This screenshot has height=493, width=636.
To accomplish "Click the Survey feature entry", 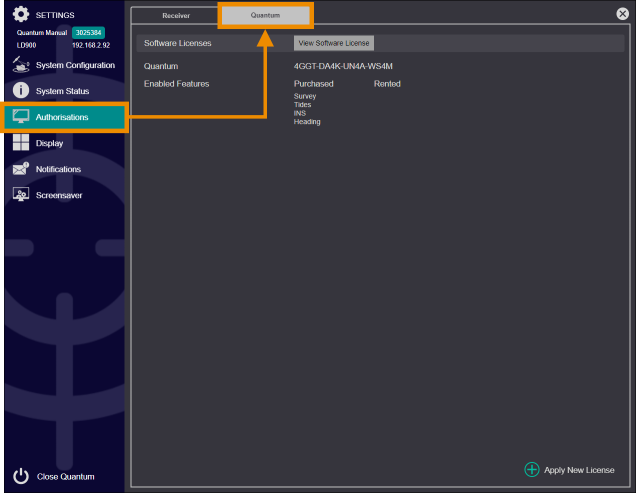I will pos(305,96).
